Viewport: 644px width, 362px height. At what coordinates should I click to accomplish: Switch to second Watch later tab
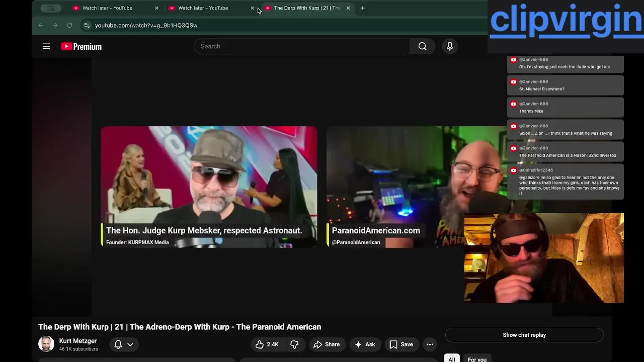click(203, 8)
